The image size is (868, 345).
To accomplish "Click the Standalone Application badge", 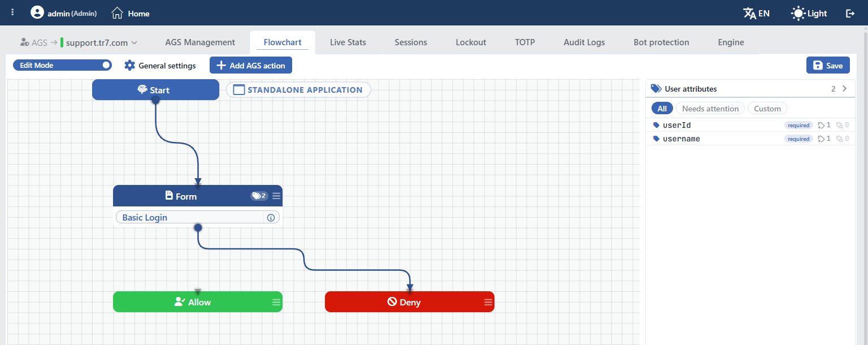I will [298, 90].
